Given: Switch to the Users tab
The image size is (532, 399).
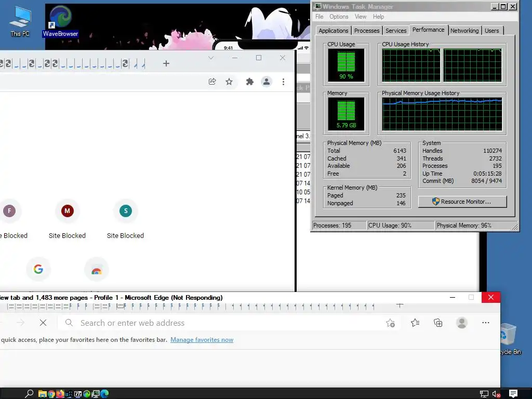Looking at the screenshot, I should pos(491,31).
